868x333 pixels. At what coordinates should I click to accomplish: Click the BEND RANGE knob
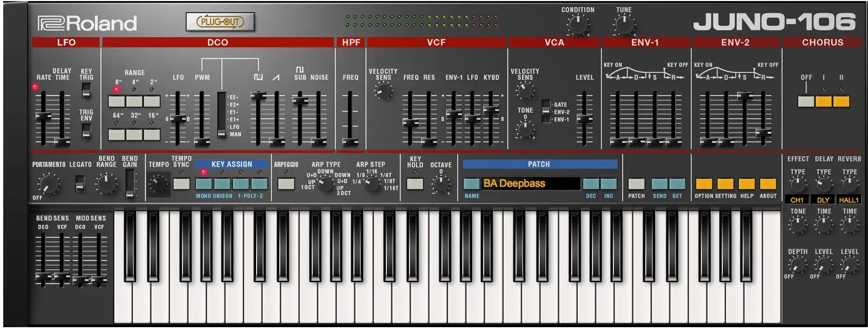[x=106, y=184]
